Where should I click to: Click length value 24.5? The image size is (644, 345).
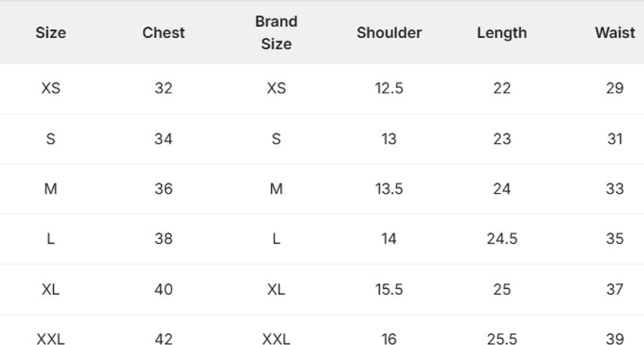pyautogui.click(x=502, y=238)
